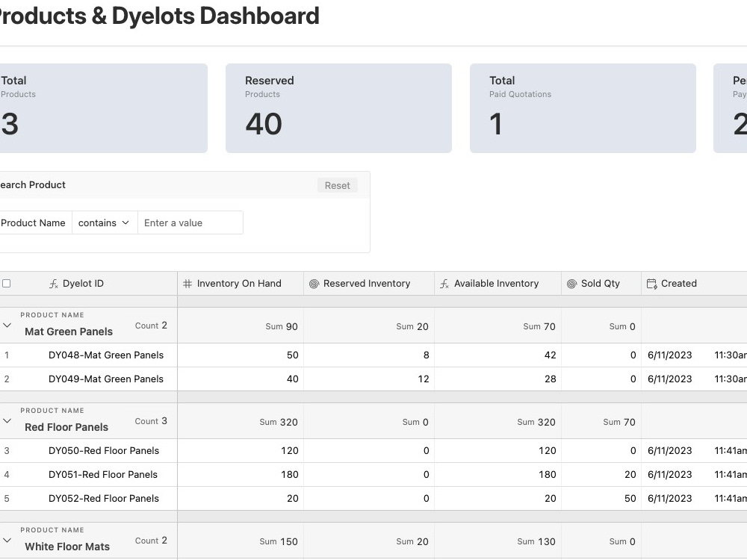Open row DY051-Red Floor Panels
Screen dimensions: 747x560
(103, 475)
